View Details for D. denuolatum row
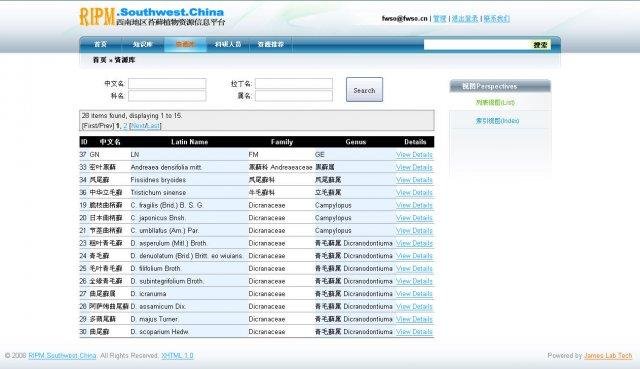This screenshot has height=369, width=640. (414, 256)
